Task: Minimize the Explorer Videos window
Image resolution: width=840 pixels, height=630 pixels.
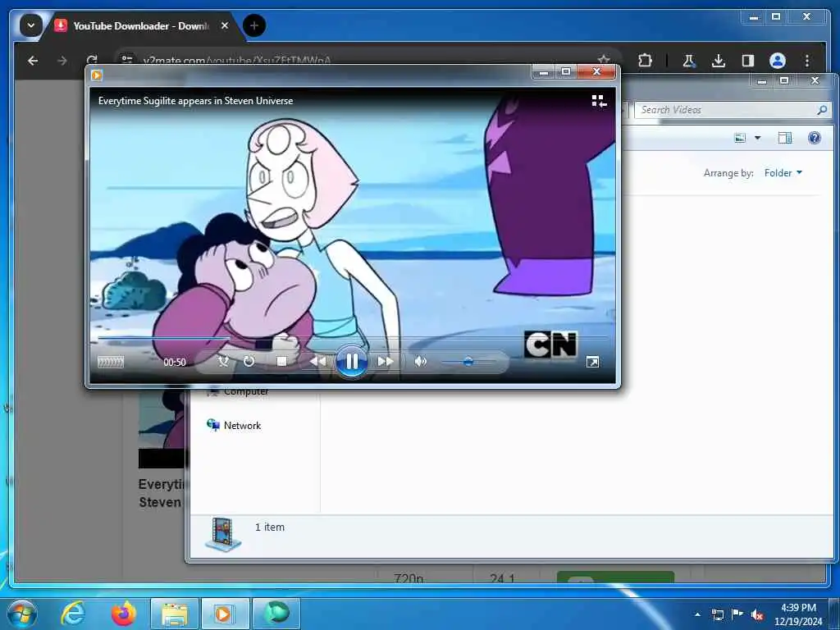Action: (x=762, y=81)
